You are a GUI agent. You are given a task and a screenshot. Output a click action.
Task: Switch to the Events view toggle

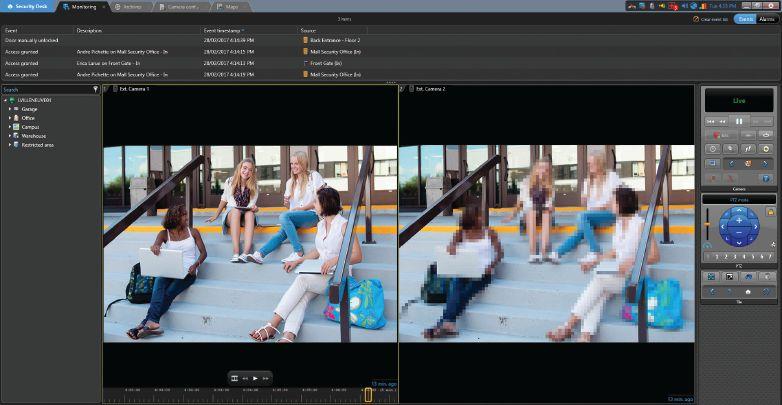pyautogui.click(x=746, y=19)
